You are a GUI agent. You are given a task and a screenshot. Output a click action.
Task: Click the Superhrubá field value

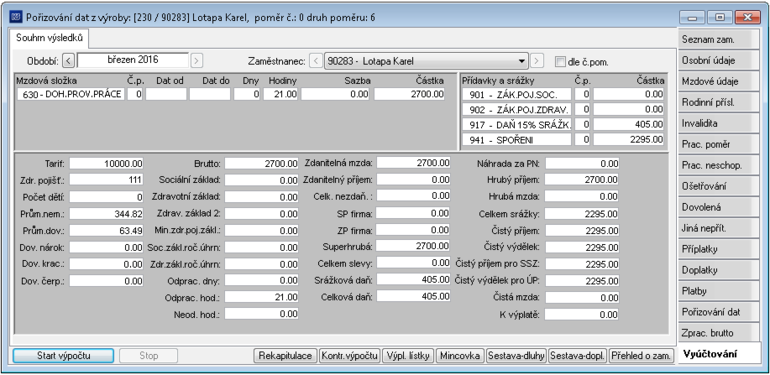point(413,245)
